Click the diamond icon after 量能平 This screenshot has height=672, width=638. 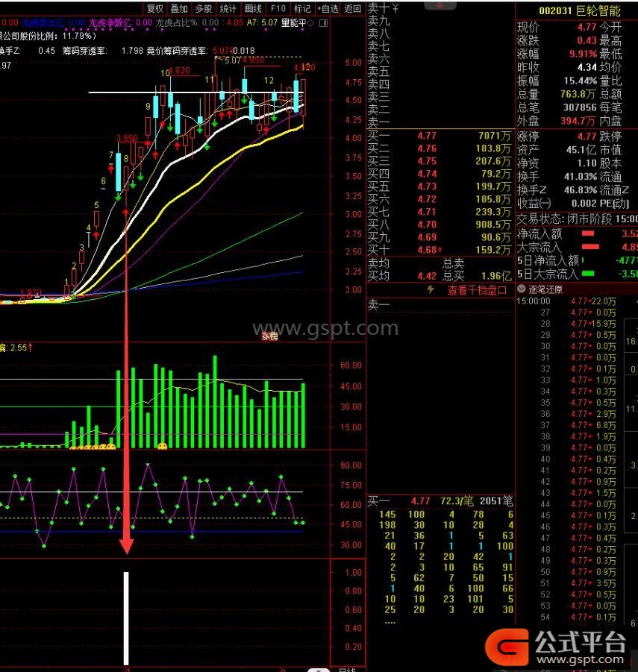tap(311, 22)
